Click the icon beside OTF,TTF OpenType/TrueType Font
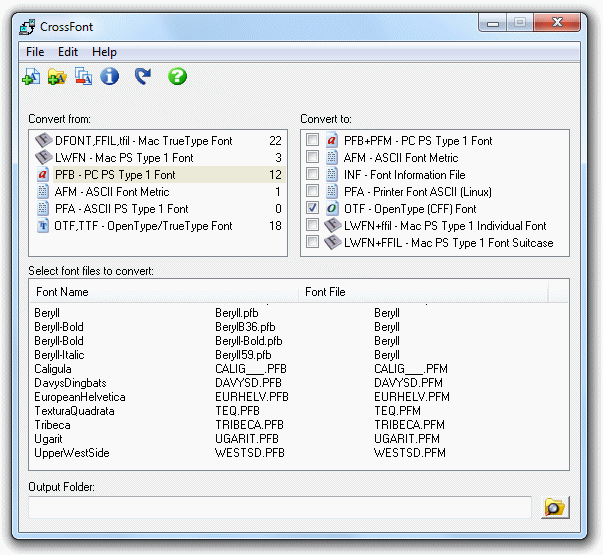Image resolution: width=603 pixels, height=555 pixels. [43, 225]
